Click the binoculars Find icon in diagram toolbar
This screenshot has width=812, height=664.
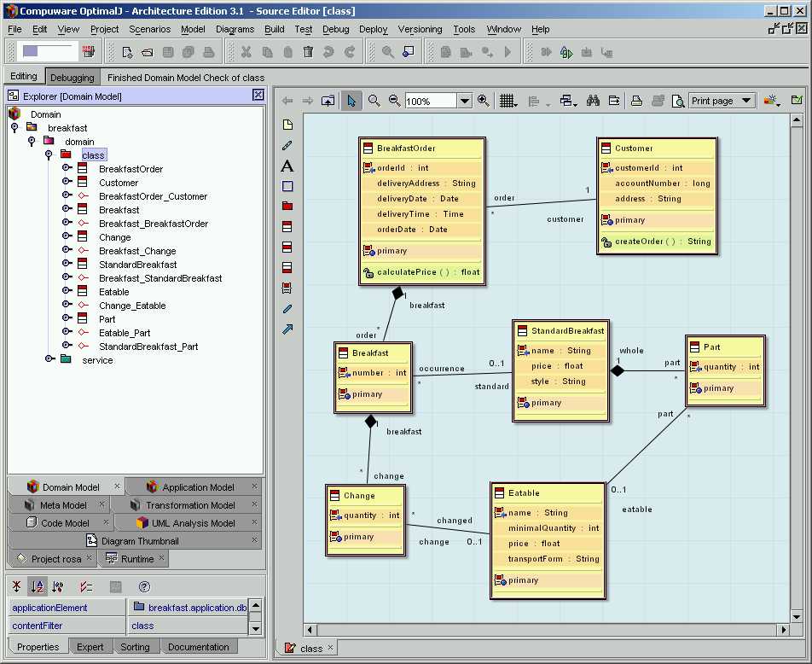tap(593, 101)
